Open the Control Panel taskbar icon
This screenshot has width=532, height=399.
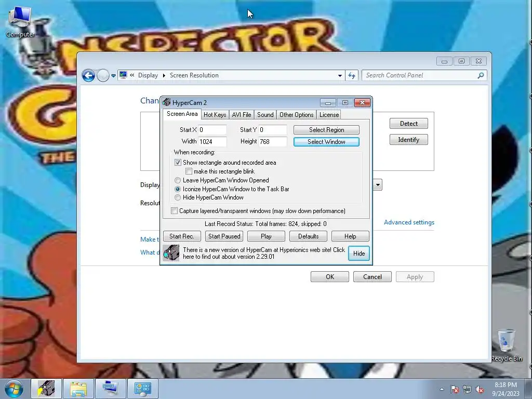(142, 389)
